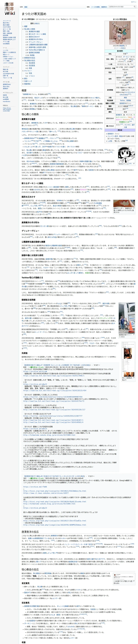Open the ソースを閲覧 tab
This screenshot has width=138, height=644.
(95, 7)
